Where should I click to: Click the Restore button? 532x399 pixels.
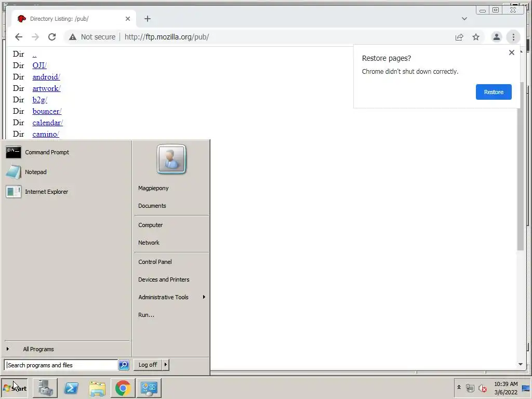pos(494,92)
